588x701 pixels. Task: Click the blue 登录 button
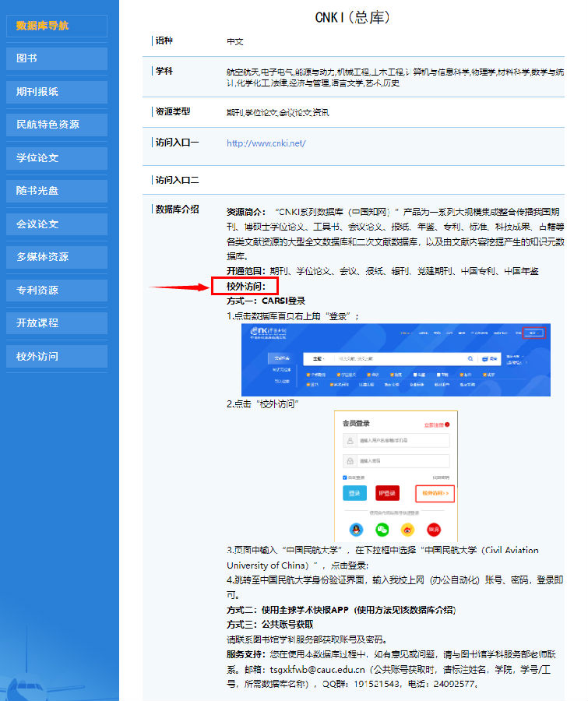[354, 493]
